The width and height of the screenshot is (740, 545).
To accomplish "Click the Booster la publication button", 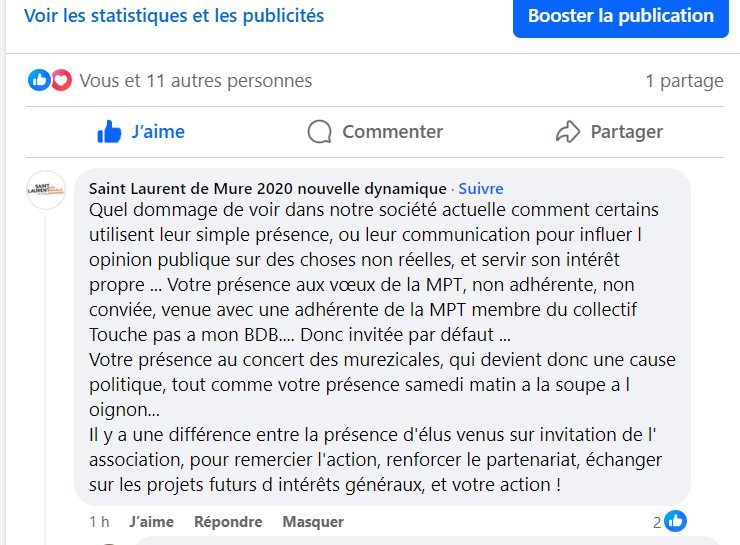I will (621, 16).
